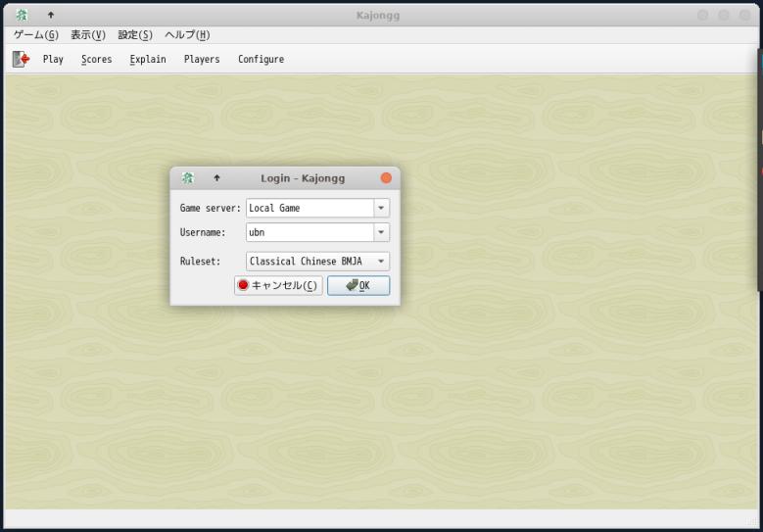This screenshot has width=763, height=532.
Task: Click the Game server label
Action: 211,209
